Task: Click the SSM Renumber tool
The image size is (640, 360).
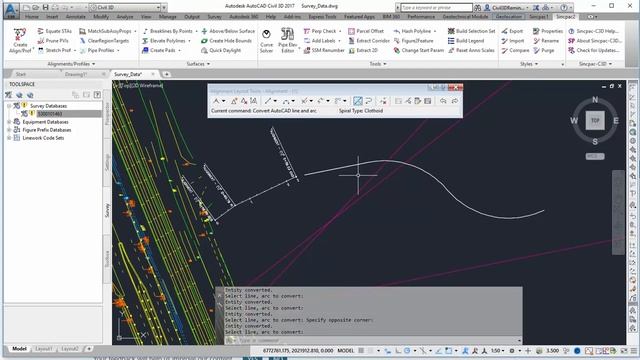Action: 324,50
